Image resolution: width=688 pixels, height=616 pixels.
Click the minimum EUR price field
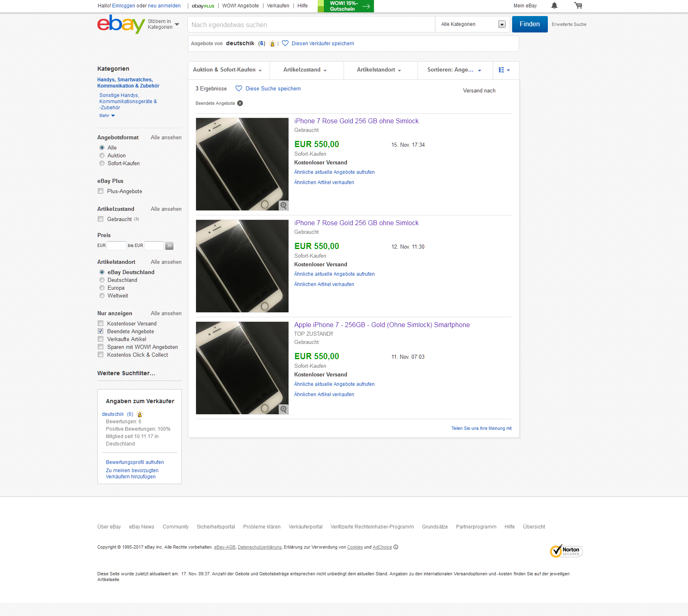tap(117, 246)
